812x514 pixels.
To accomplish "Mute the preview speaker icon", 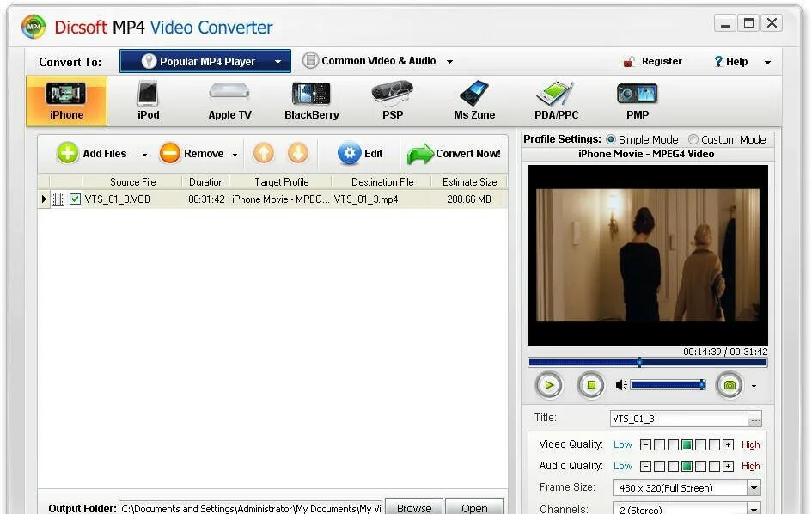I will pyautogui.click(x=621, y=385).
